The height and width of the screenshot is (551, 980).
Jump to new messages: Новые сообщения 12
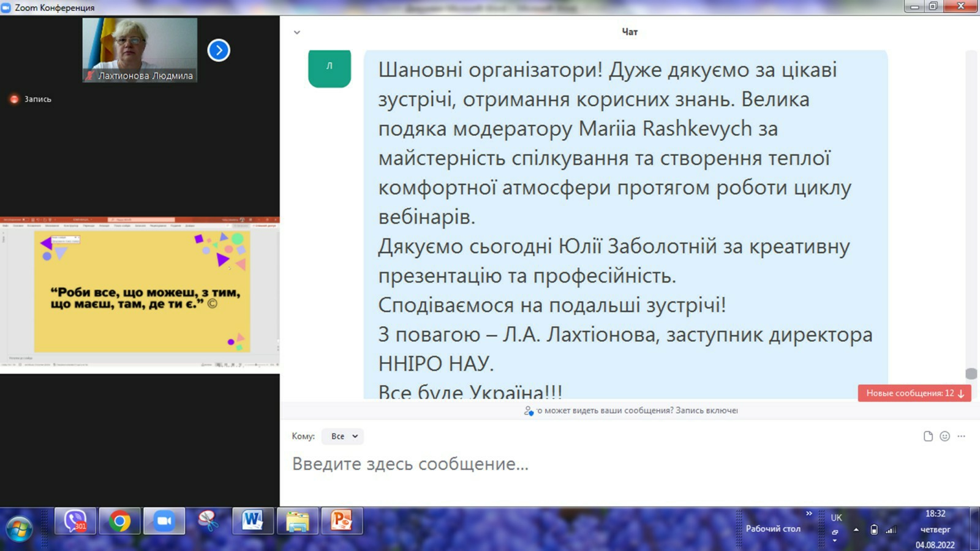click(x=914, y=393)
